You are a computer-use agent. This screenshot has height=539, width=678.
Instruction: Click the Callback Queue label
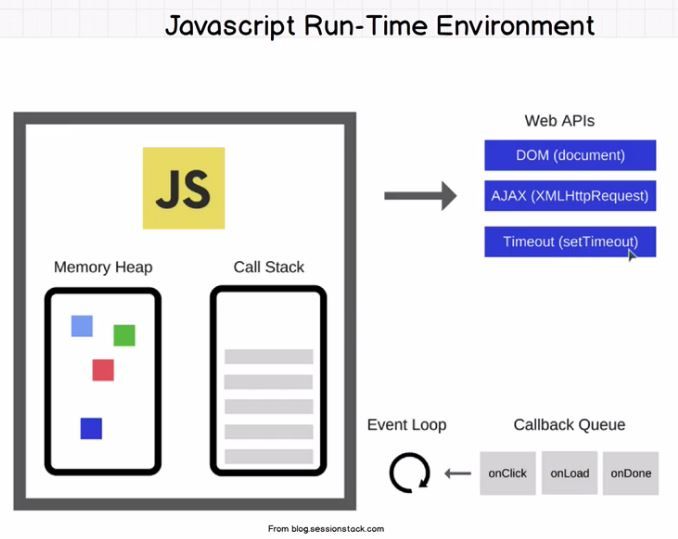coord(569,425)
